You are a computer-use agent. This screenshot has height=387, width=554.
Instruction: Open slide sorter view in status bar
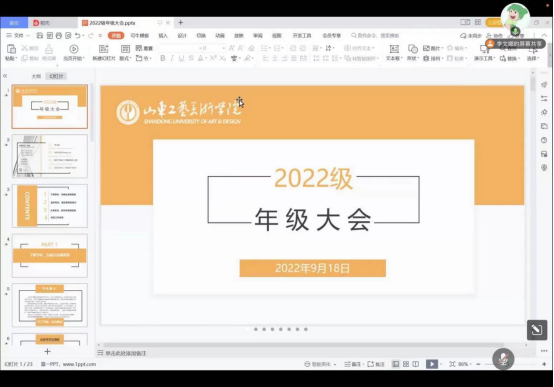406,364
